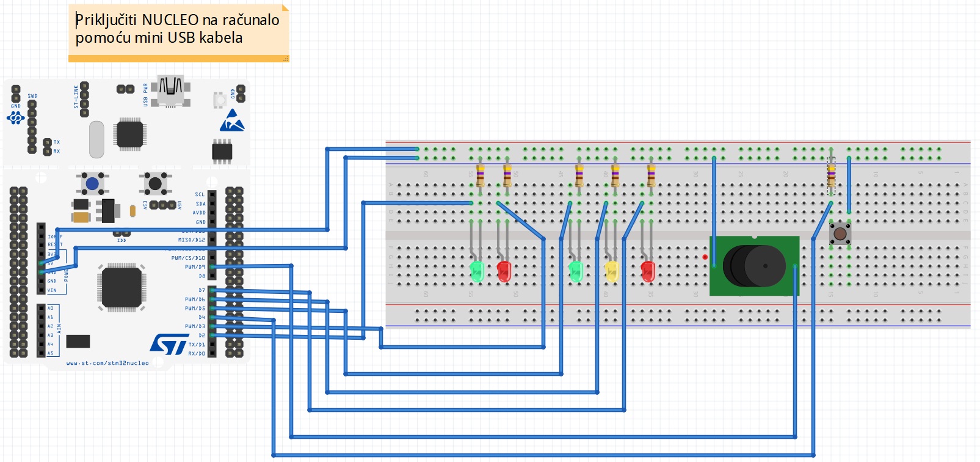Click the black reset button on the NUCLEO
The image size is (980, 462).
pos(155,183)
